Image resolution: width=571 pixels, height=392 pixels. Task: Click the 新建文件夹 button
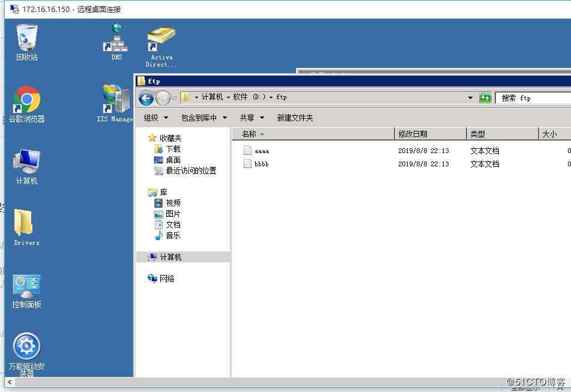tap(295, 118)
